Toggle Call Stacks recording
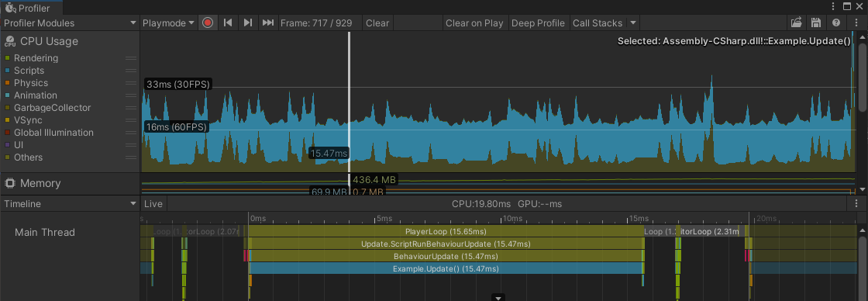 click(x=598, y=22)
